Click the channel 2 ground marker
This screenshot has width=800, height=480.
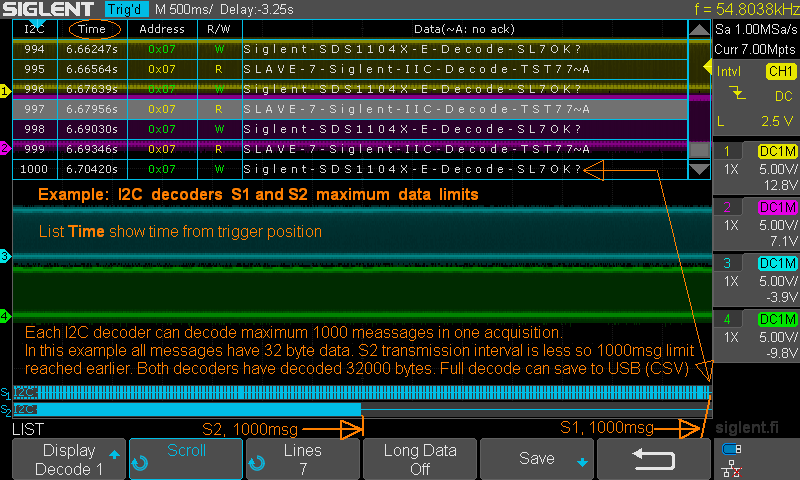coord(5,148)
